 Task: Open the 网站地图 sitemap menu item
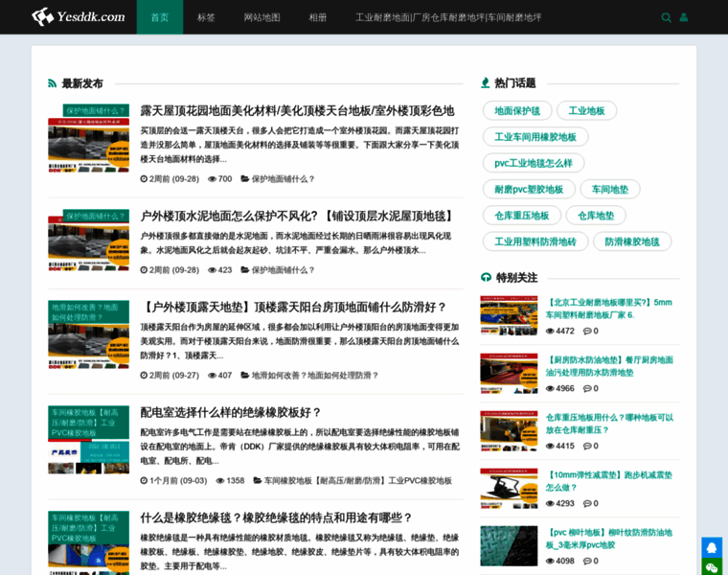[x=262, y=17]
